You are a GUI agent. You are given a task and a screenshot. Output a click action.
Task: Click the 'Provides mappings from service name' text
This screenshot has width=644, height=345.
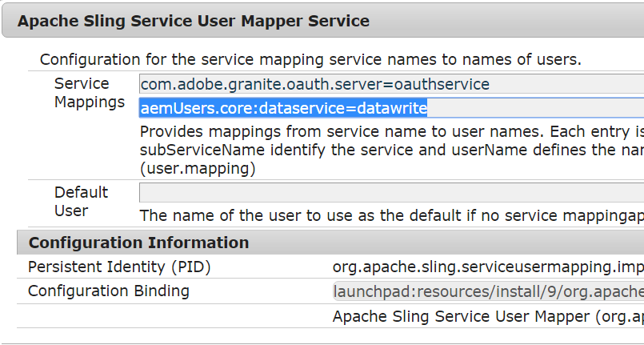(x=392, y=132)
